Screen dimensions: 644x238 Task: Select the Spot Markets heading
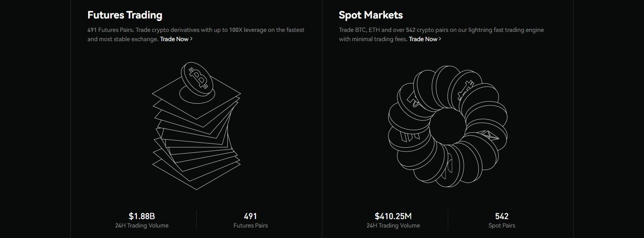(x=371, y=15)
